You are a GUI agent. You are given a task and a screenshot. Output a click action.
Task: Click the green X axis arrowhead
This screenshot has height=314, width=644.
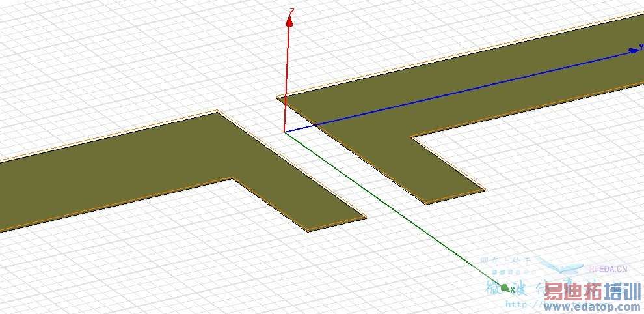(x=505, y=288)
